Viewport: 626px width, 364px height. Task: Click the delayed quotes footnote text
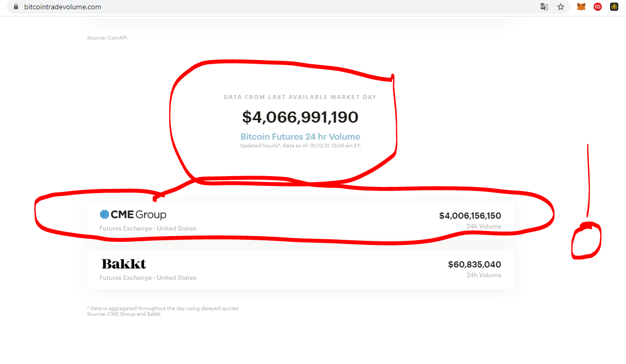coord(162,308)
